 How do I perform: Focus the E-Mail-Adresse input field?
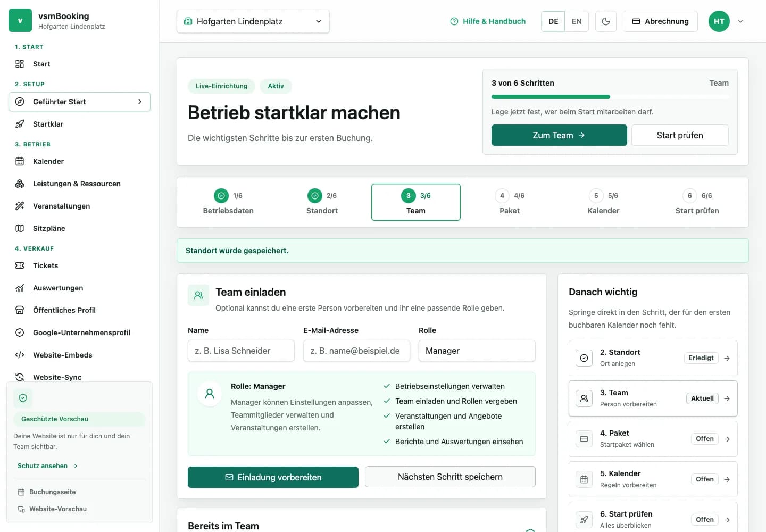point(356,351)
